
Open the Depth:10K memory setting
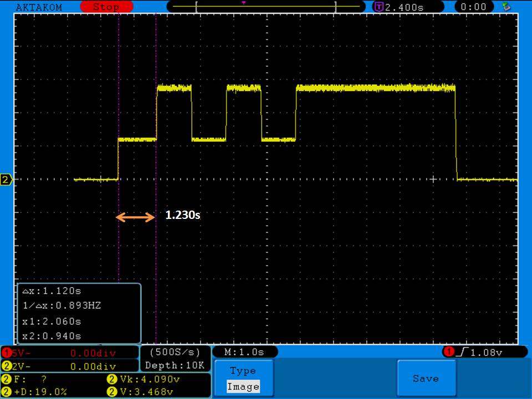coord(175,365)
